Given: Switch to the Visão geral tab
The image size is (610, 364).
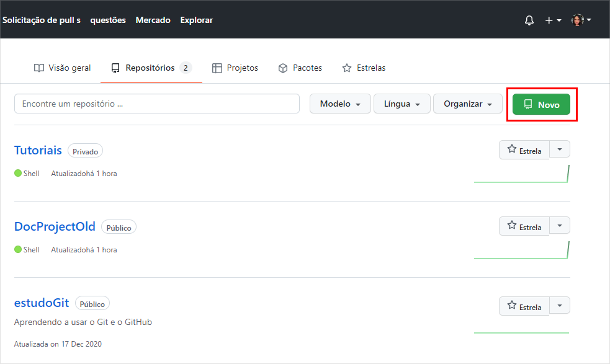Looking at the screenshot, I should (x=62, y=68).
